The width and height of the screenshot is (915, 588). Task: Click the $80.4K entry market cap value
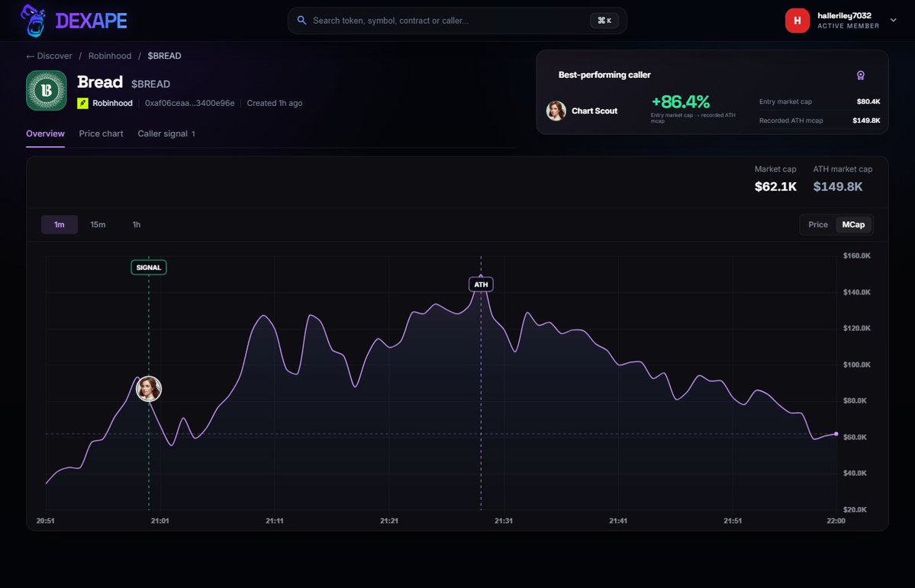[x=868, y=101]
